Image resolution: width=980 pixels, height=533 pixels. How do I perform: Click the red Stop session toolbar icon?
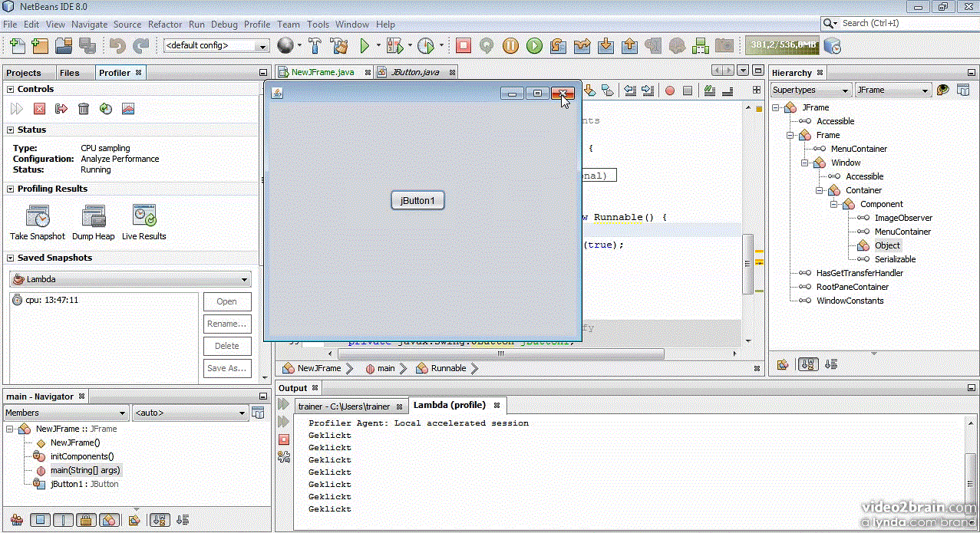(463, 45)
